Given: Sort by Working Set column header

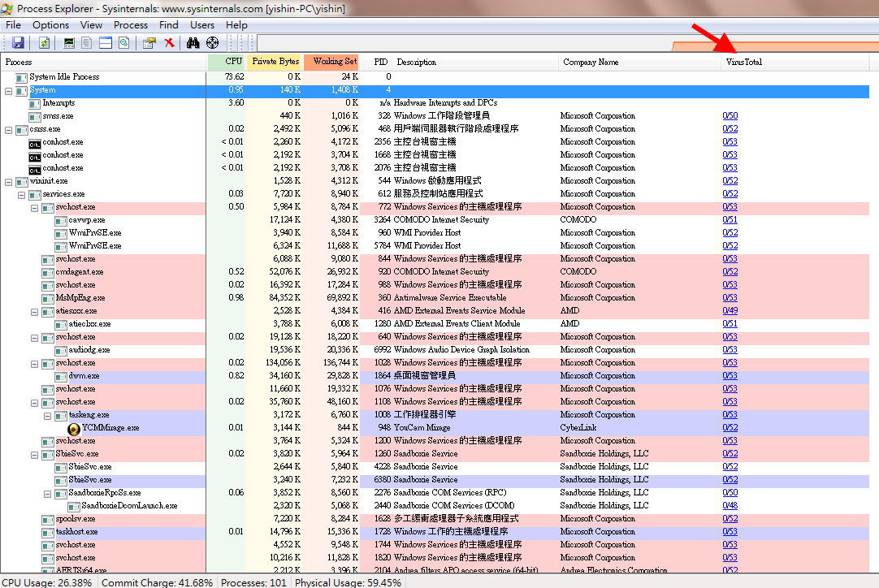Looking at the screenshot, I should click(x=331, y=62).
